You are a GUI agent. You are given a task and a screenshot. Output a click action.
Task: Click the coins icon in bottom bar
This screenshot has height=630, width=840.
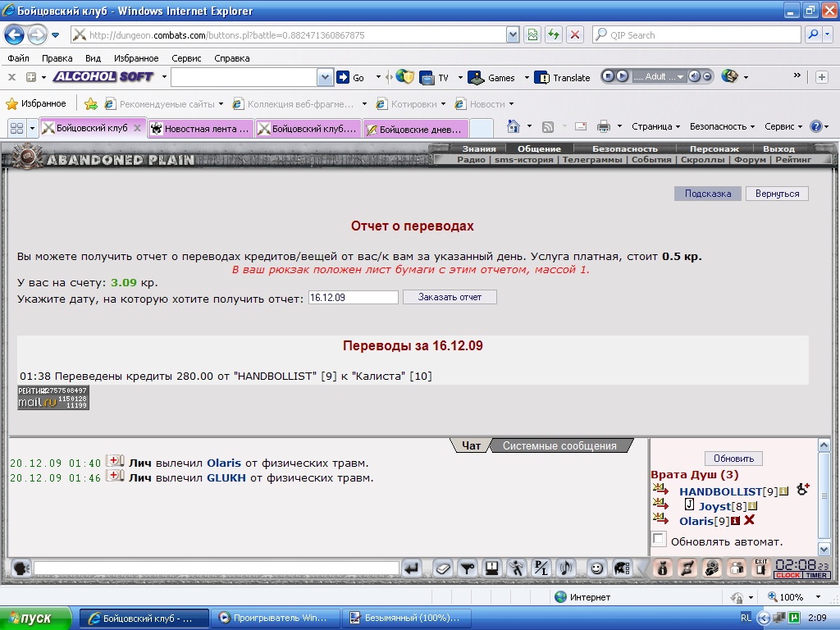pos(712,568)
